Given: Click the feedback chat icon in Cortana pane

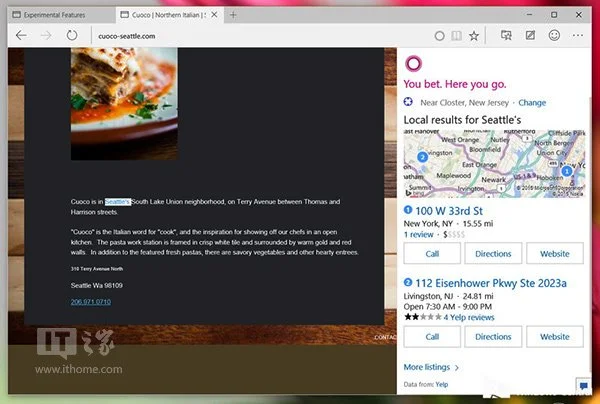Looking at the screenshot, I should click(582, 385).
